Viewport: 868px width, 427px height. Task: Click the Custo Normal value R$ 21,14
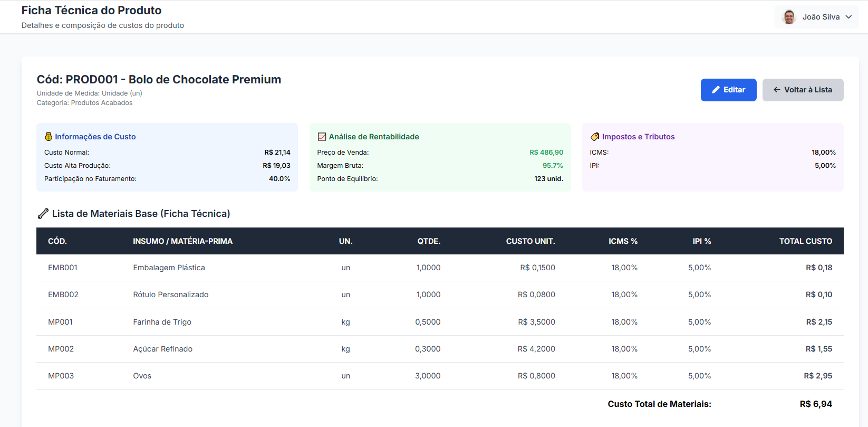pyautogui.click(x=277, y=153)
